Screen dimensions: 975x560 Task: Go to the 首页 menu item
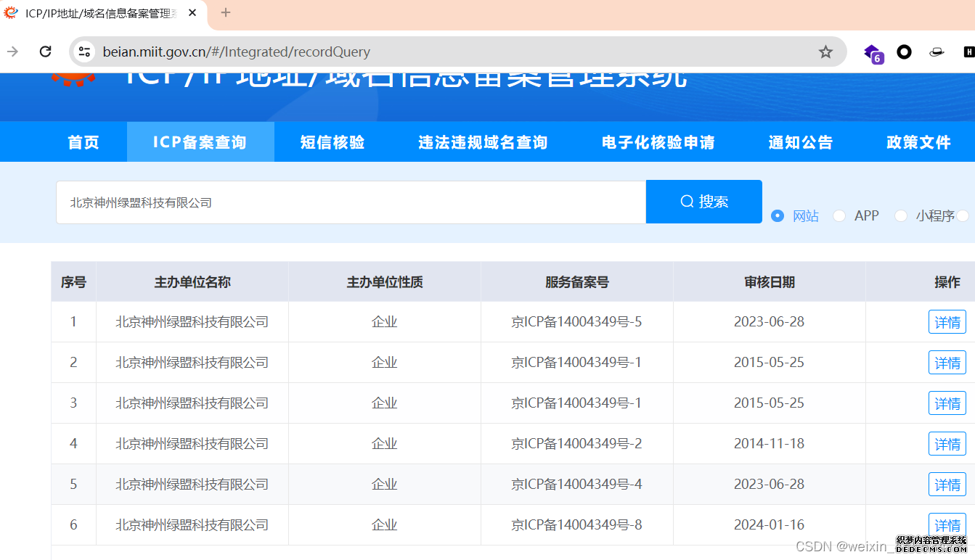pyautogui.click(x=83, y=142)
